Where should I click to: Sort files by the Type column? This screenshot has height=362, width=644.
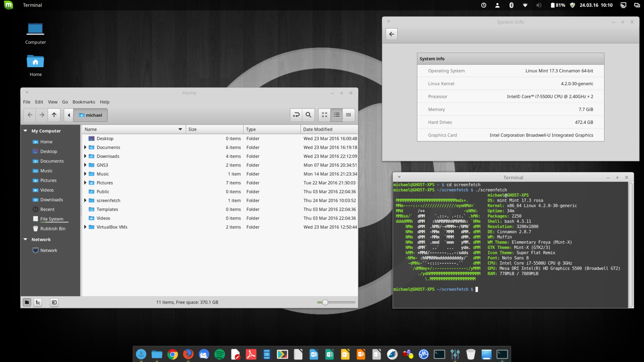pos(272,129)
